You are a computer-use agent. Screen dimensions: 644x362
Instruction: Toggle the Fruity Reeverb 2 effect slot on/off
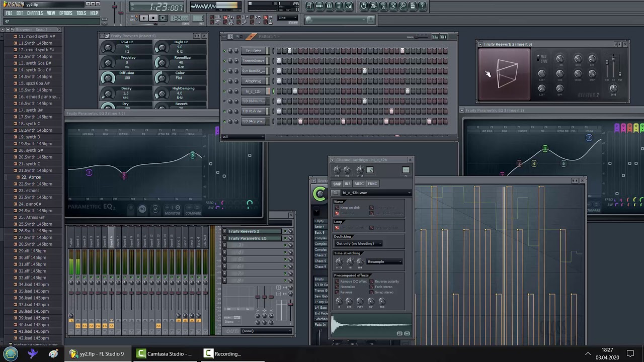point(284,231)
